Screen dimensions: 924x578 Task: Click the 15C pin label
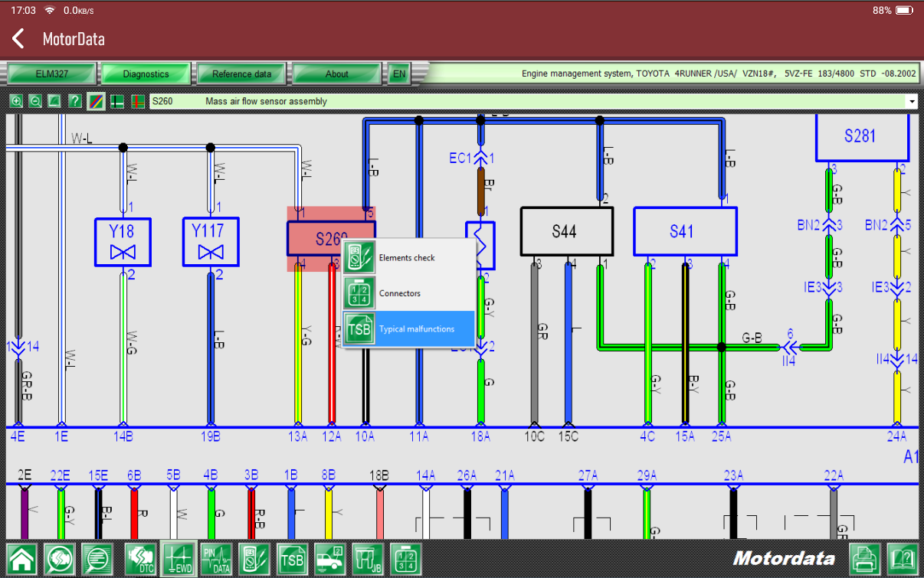[568, 436]
